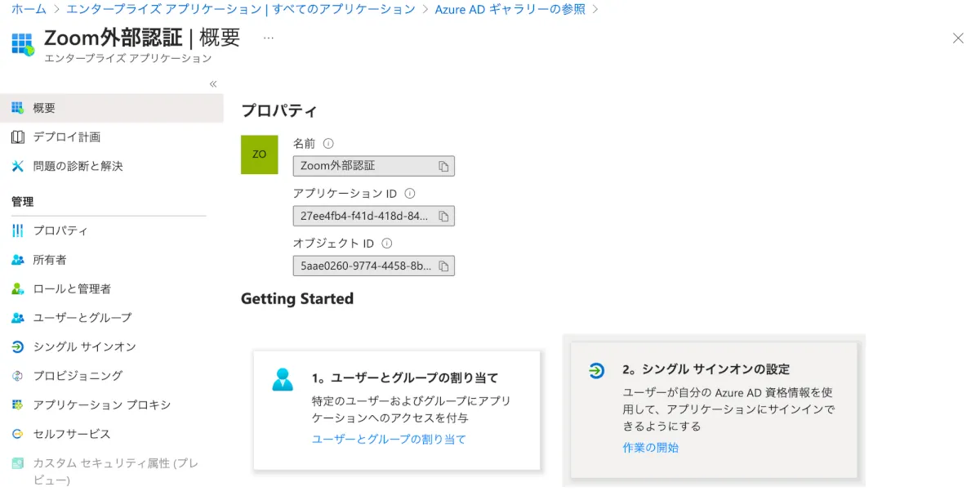
Task: Click the info icon beside 名前
Action: coord(328,143)
